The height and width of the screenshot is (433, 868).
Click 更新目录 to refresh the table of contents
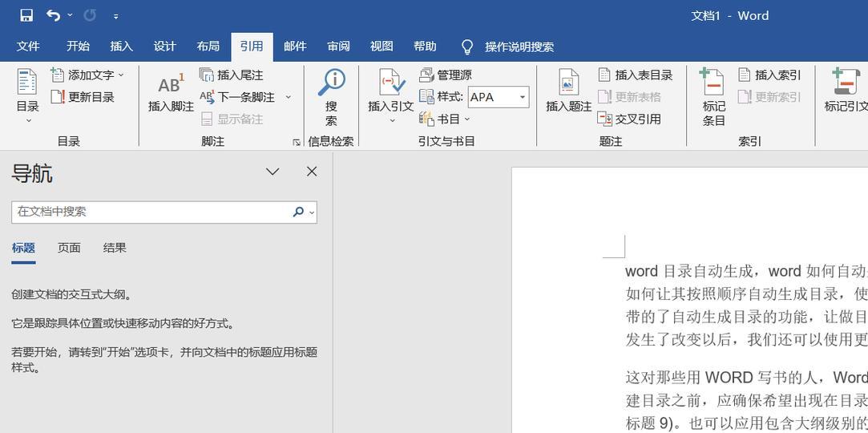click(x=83, y=97)
